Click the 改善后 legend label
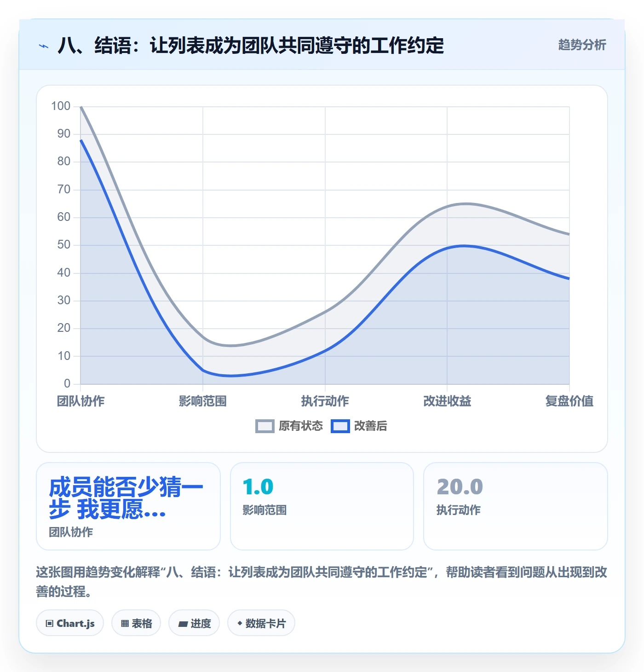This screenshot has width=644, height=672. [371, 426]
